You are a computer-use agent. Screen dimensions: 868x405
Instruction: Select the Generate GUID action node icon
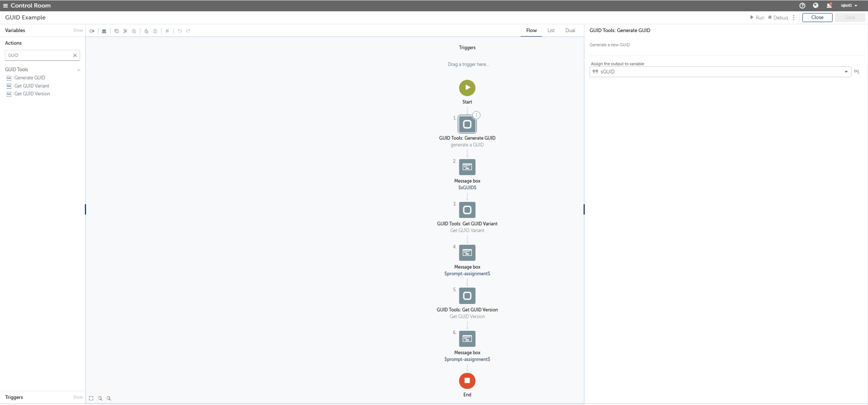[467, 124]
